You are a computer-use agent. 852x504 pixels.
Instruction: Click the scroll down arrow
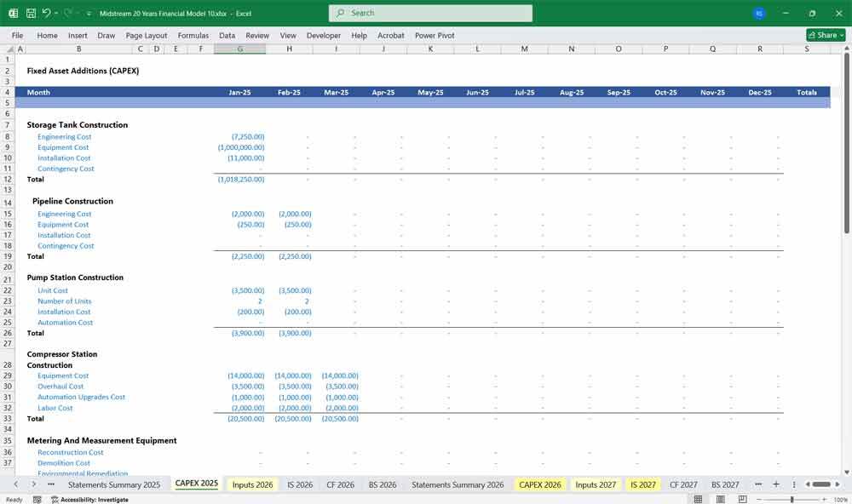pyautogui.click(x=847, y=472)
